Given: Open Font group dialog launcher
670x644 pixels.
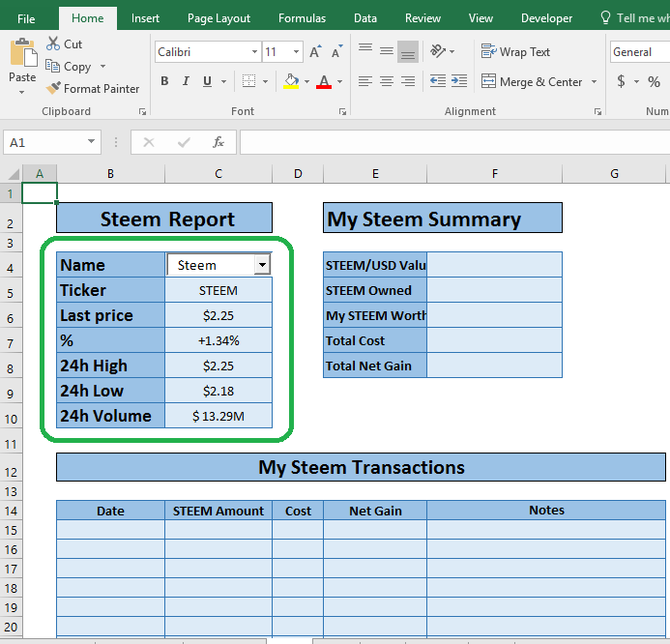Looking at the screenshot, I should pyautogui.click(x=342, y=112).
